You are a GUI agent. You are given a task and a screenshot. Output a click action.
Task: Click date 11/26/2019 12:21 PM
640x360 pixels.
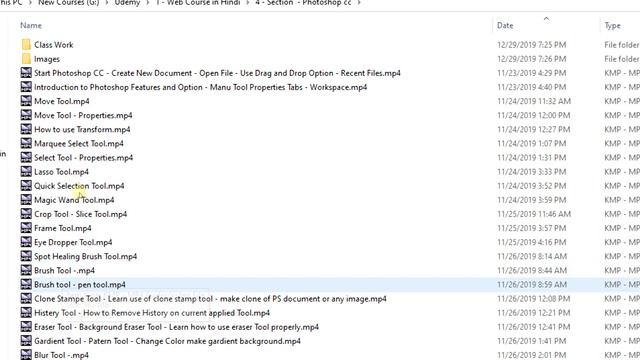click(533, 313)
